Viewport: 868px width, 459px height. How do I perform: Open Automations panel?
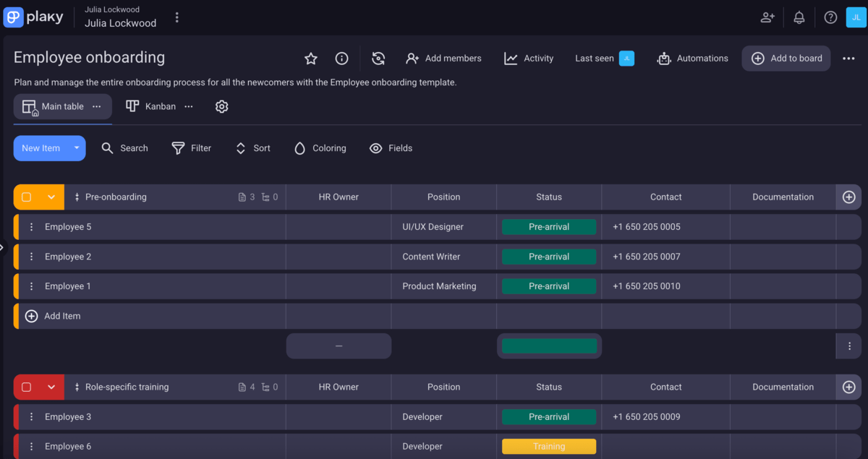[x=692, y=59]
